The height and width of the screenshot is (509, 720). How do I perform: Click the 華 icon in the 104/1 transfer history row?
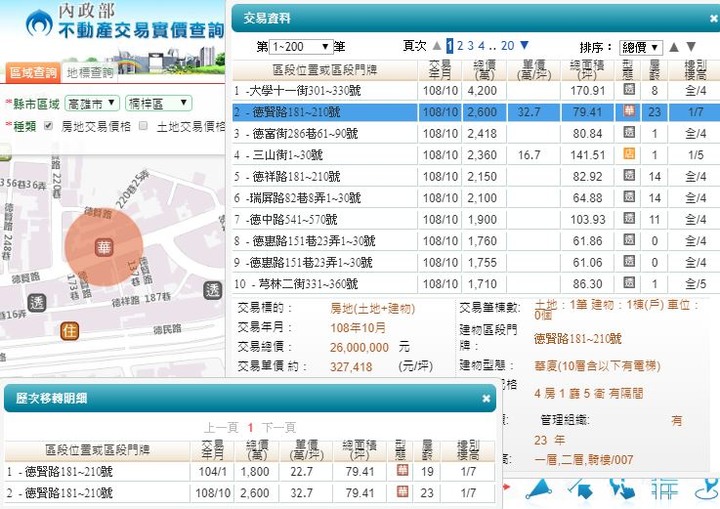(402, 470)
